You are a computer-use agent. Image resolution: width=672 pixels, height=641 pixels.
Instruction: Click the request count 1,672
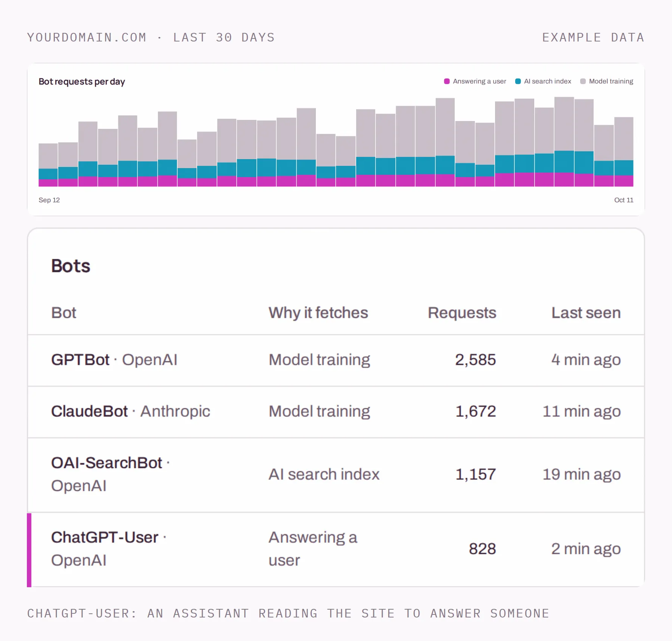(x=475, y=412)
